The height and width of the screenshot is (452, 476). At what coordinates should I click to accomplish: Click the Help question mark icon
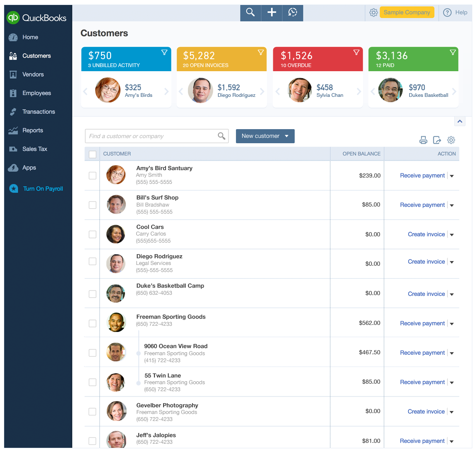[447, 12]
